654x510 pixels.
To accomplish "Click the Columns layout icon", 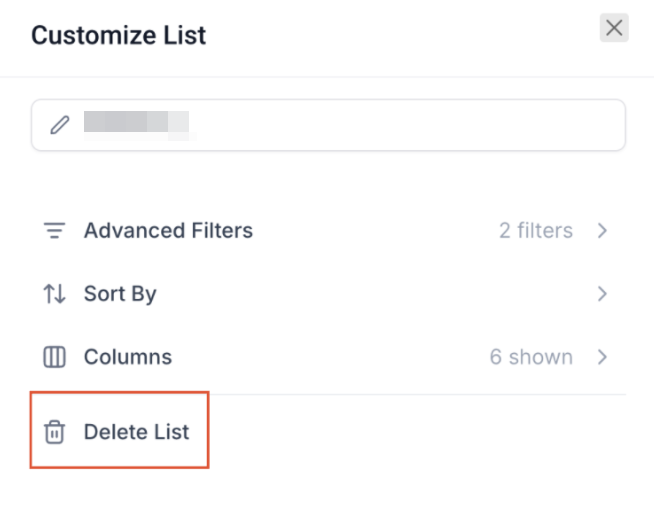I will (x=54, y=357).
